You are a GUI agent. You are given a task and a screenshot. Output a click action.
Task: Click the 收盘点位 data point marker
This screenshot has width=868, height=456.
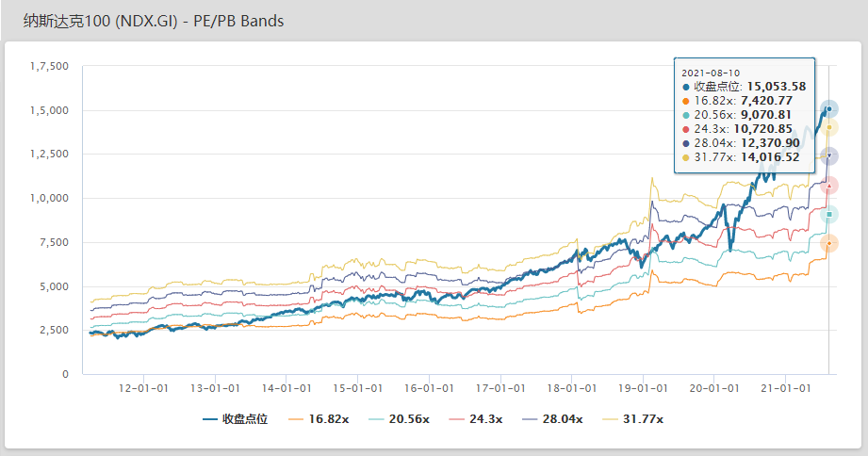click(x=828, y=109)
